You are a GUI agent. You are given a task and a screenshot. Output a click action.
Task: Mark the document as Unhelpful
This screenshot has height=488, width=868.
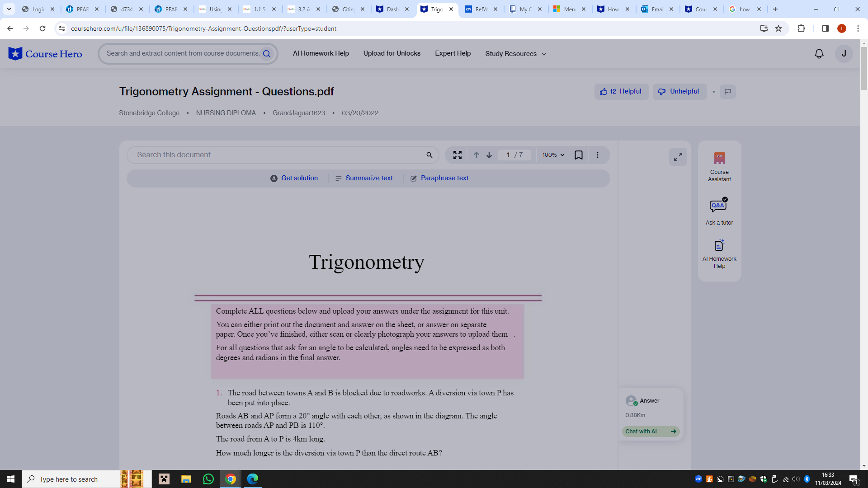pyautogui.click(x=679, y=91)
